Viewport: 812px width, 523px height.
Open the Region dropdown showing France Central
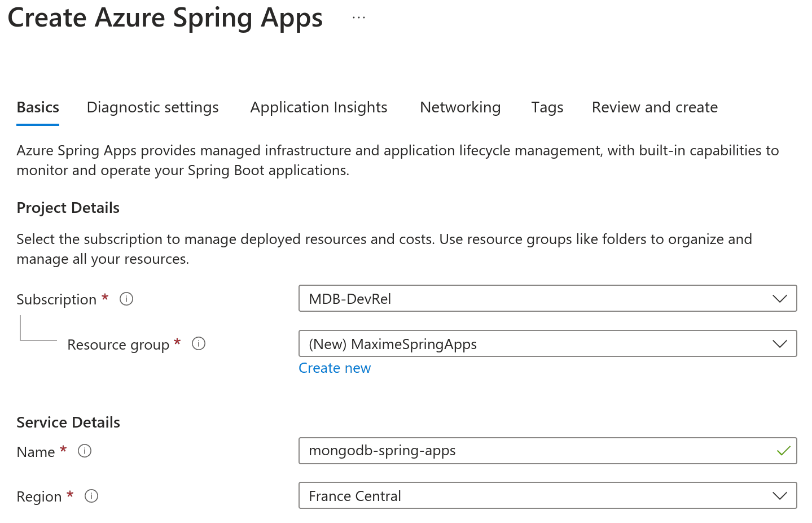(x=547, y=496)
